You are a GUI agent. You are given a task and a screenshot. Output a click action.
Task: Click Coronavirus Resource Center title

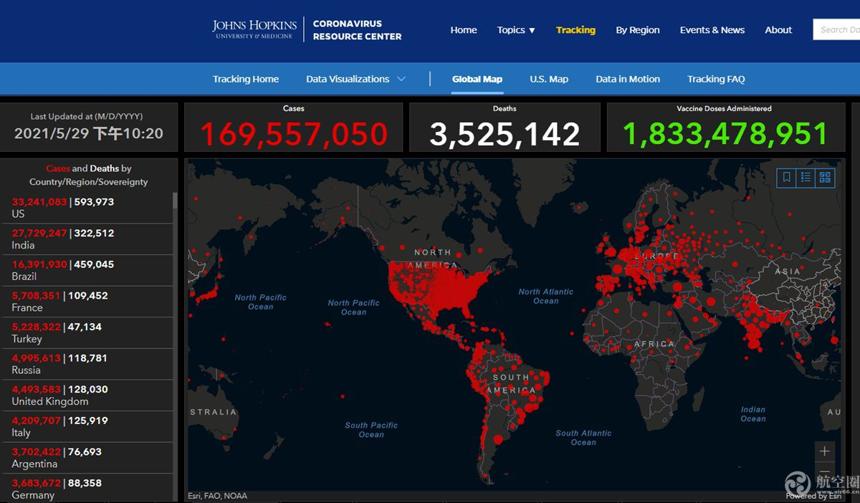click(357, 30)
